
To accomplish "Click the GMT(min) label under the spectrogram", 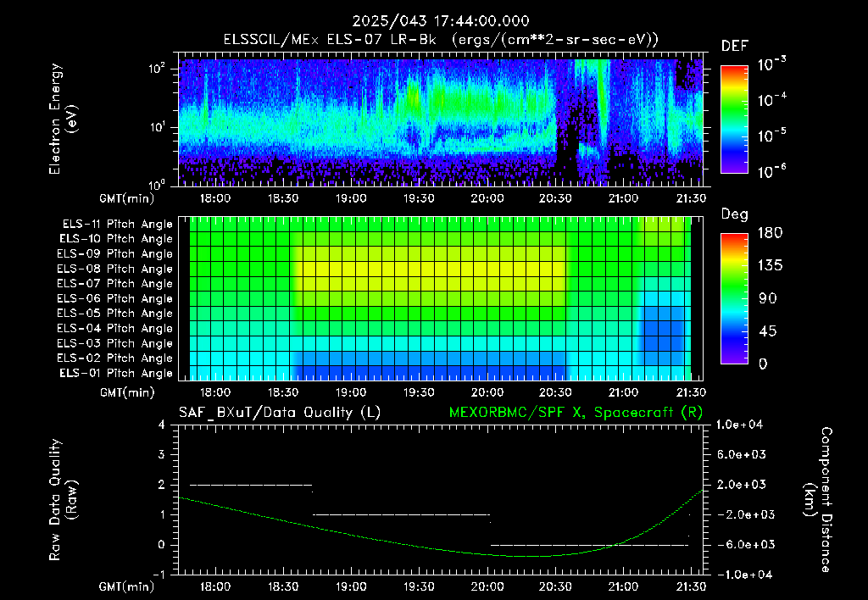I will 127,198.
